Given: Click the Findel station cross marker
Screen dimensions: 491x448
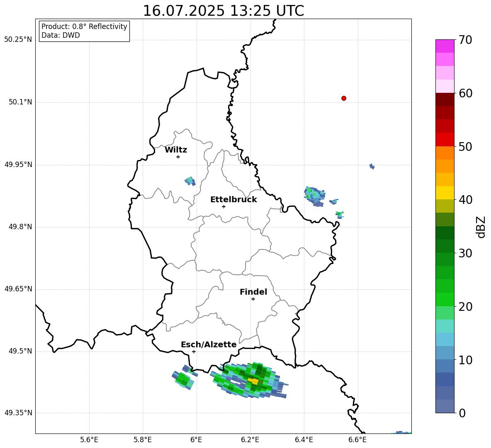Looking at the screenshot, I should click(x=253, y=299).
